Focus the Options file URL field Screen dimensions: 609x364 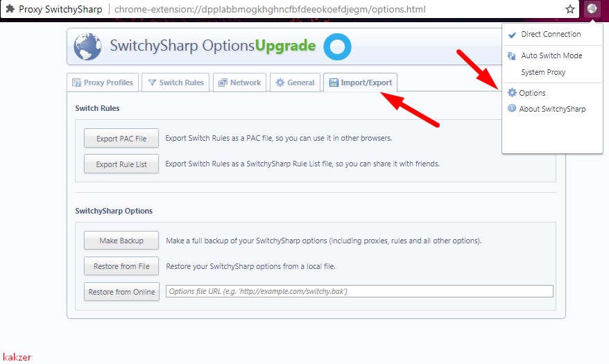point(359,291)
